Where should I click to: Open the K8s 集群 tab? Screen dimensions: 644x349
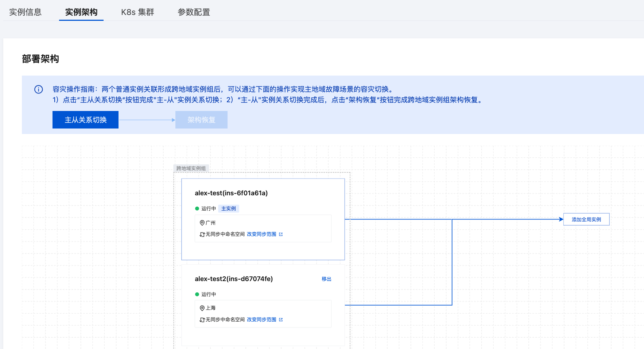(x=137, y=12)
